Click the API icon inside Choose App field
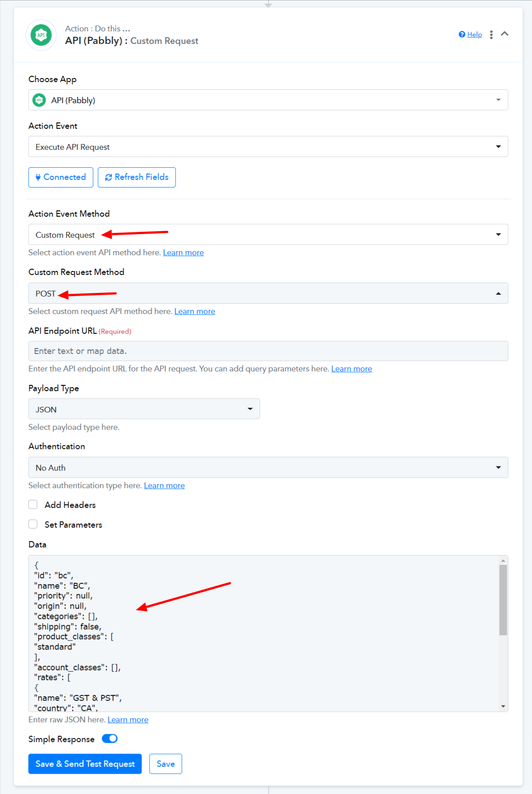This screenshot has height=794, width=532. point(39,100)
